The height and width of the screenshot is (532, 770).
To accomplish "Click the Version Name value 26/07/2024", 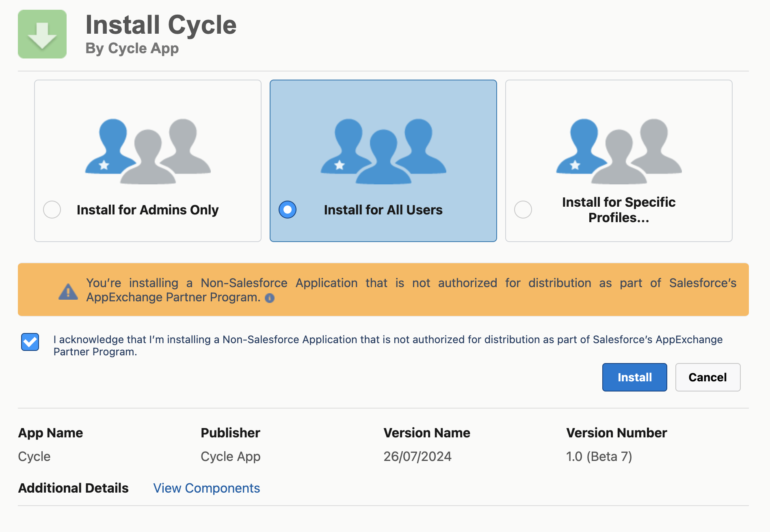I will (x=417, y=456).
